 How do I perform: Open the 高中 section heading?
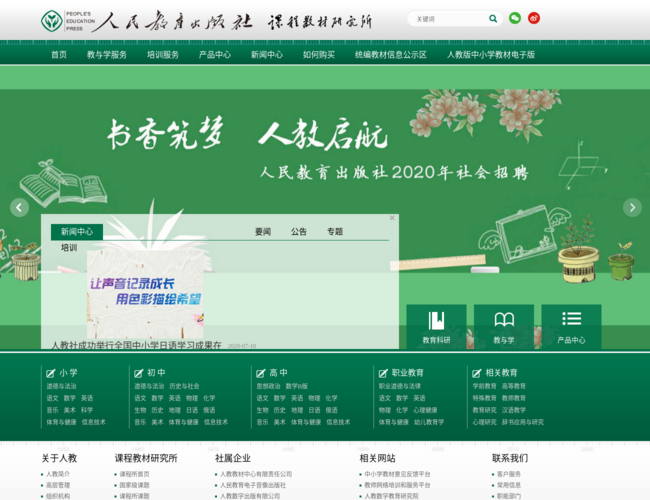click(278, 373)
